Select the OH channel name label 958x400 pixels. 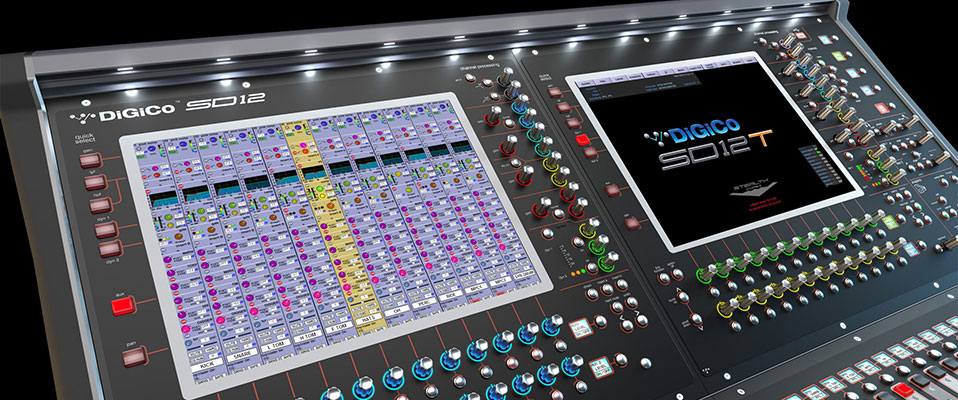(397, 308)
